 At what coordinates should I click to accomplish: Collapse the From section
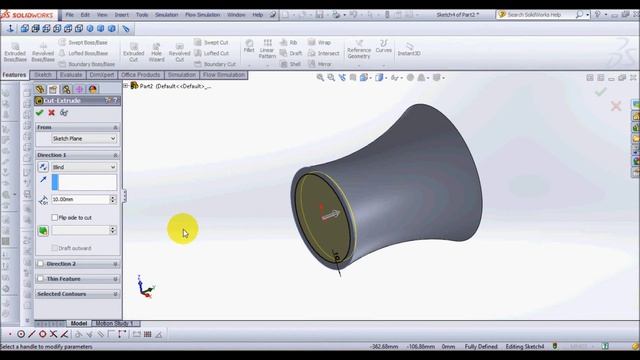115,127
